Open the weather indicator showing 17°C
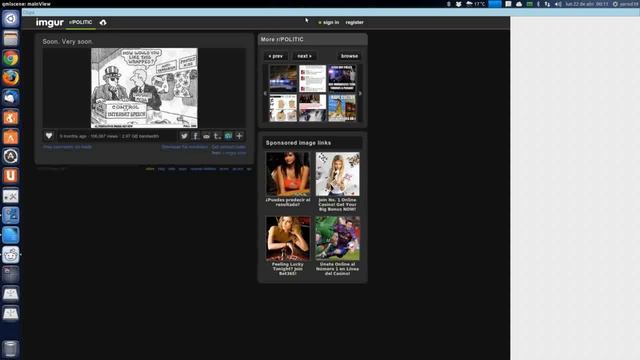The image size is (640, 360). coord(476,4)
